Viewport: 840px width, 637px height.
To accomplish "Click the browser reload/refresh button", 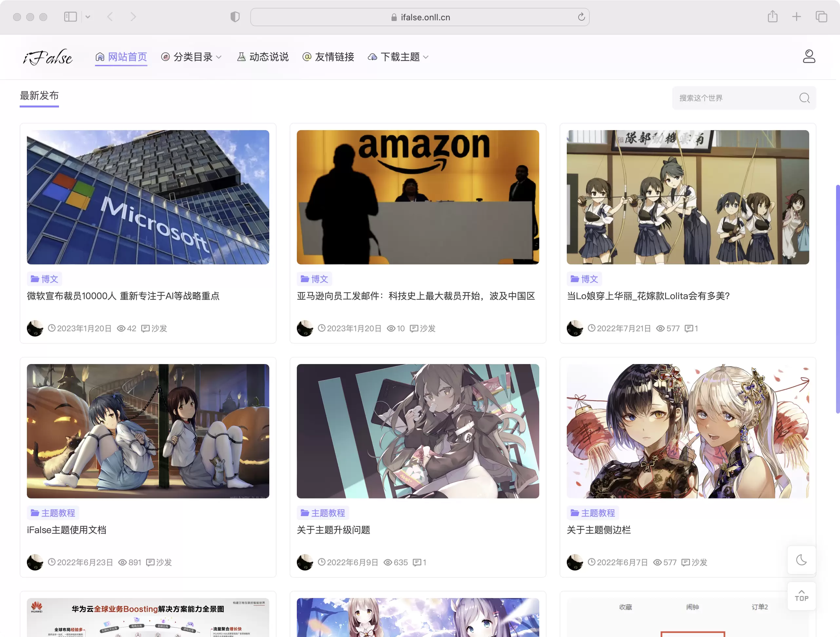I will [x=580, y=17].
